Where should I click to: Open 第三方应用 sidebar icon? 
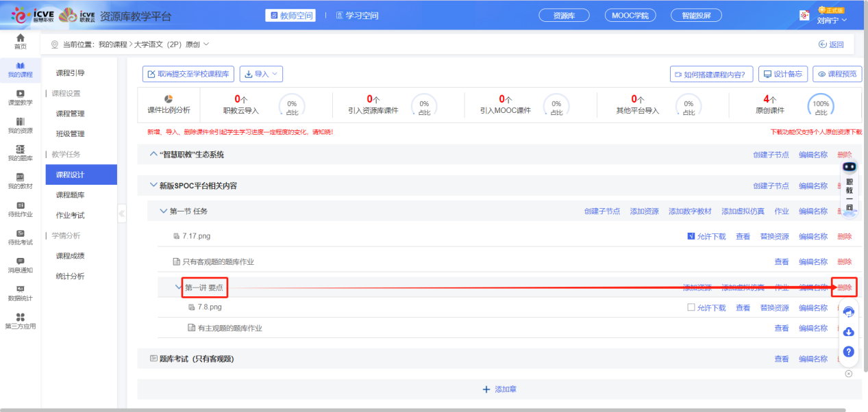[21, 320]
